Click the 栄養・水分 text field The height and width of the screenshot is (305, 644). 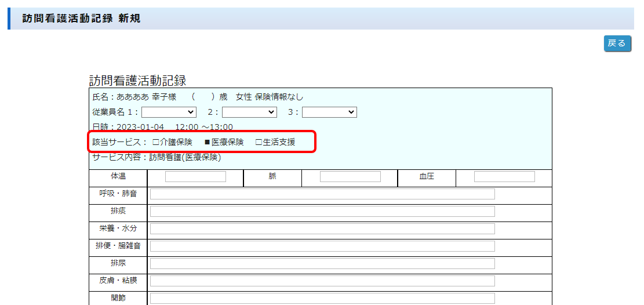point(322,229)
